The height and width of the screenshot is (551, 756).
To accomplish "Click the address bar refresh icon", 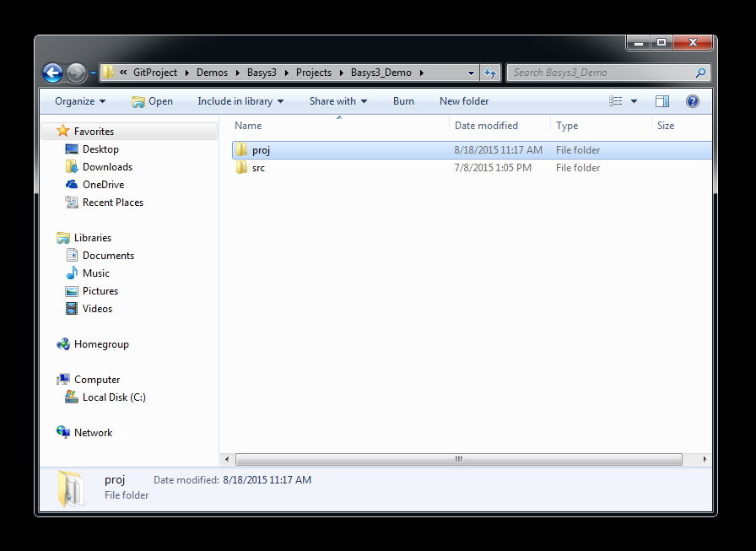I will (x=490, y=73).
